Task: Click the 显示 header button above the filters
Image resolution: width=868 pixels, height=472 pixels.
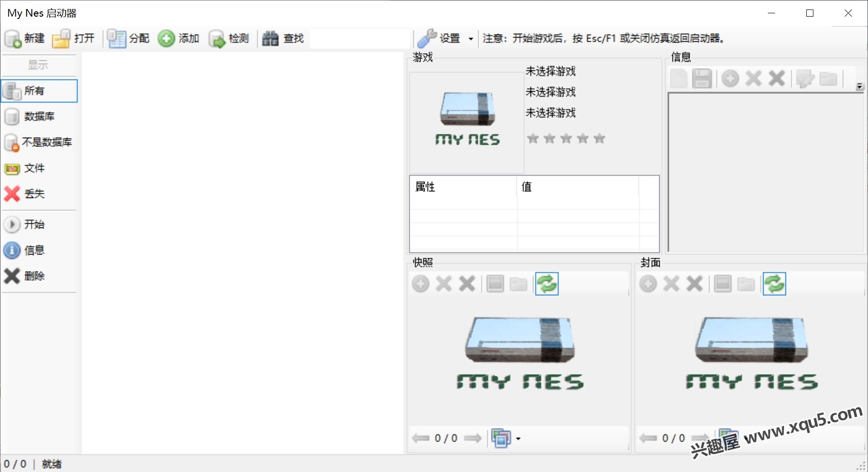Action: point(38,65)
